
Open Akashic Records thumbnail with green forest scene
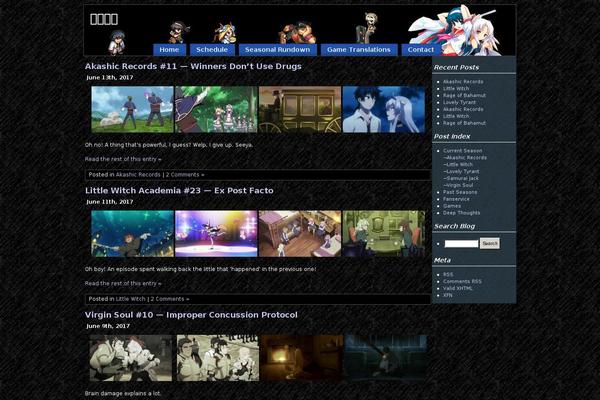(x=216, y=109)
